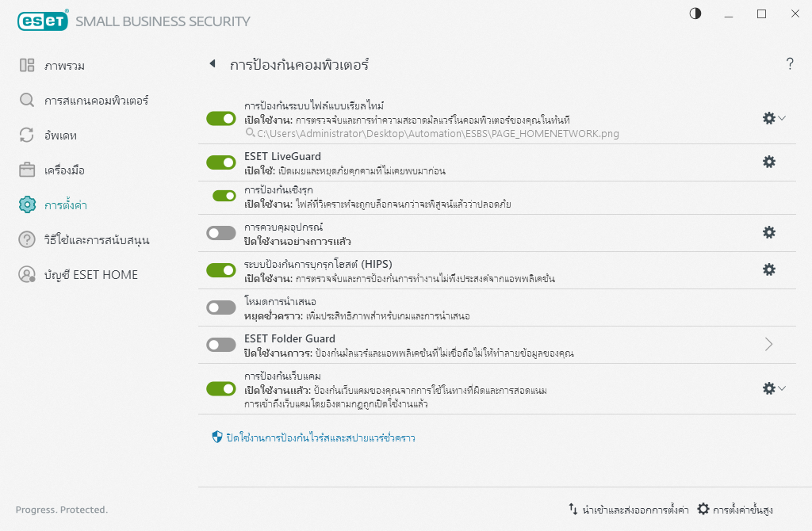The height and width of the screenshot is (531, 812).
Task: Open the help question mark icon
Action: (x=790, y=64)
